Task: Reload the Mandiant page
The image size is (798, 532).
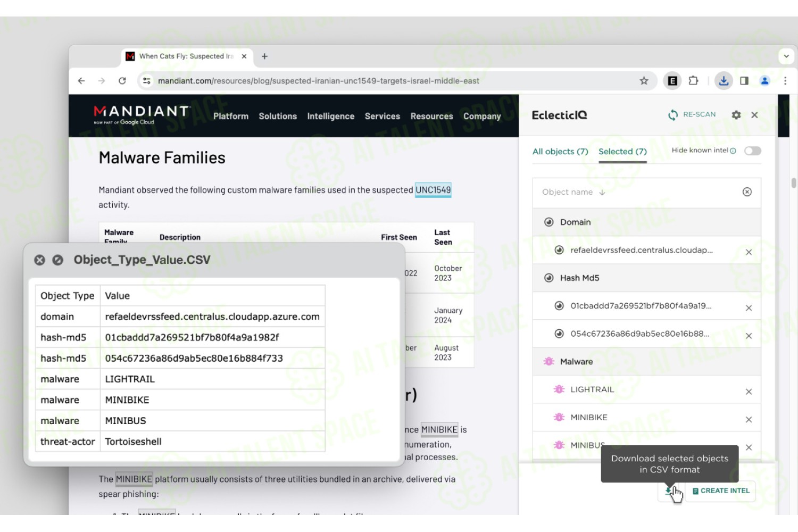Action: click(122, 81)
